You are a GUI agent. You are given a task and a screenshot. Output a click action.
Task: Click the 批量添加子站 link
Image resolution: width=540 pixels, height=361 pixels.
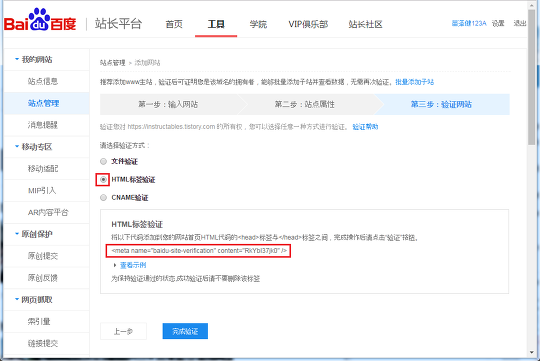point(414,82)
